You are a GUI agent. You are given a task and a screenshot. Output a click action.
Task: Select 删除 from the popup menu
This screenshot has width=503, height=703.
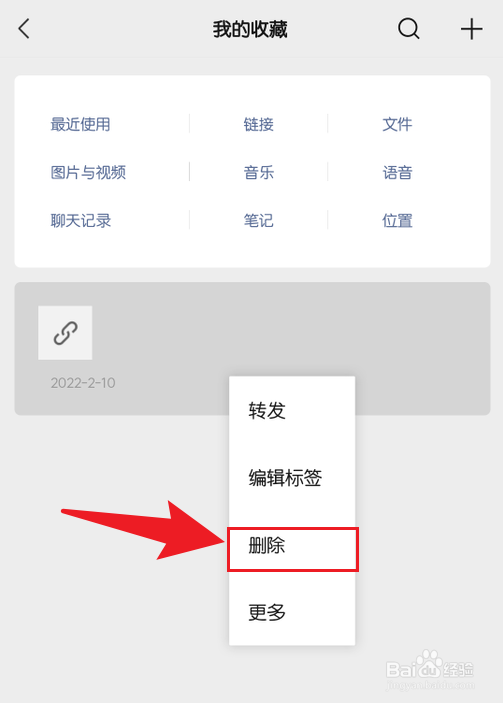click(x=292, y=549)
